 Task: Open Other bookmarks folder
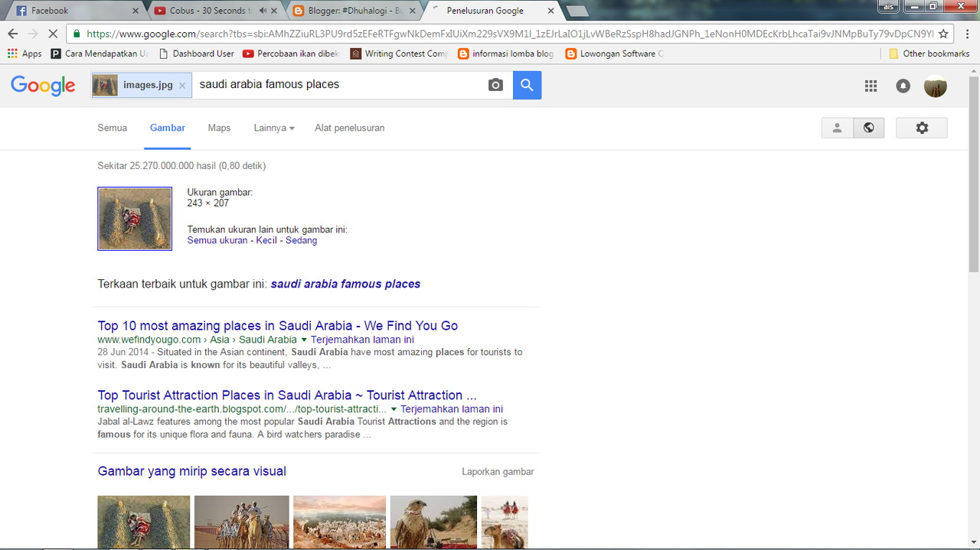(929, 54)
